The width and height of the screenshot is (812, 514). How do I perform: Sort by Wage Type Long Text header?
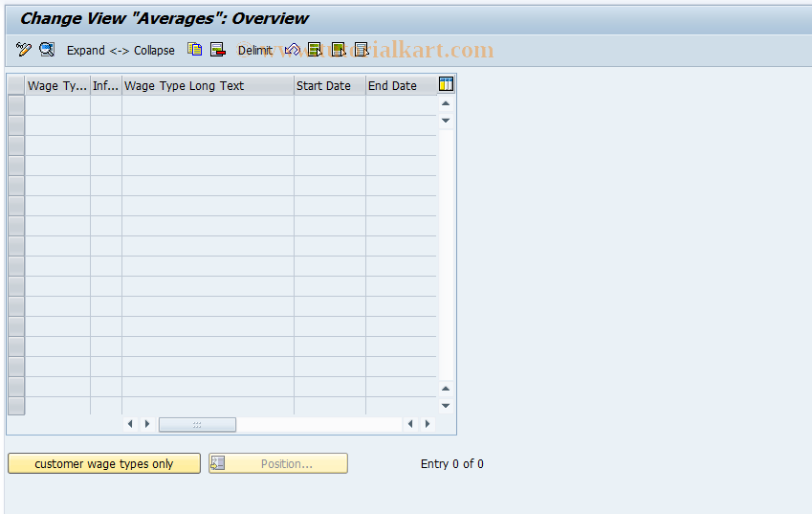[x=208, y=85]
